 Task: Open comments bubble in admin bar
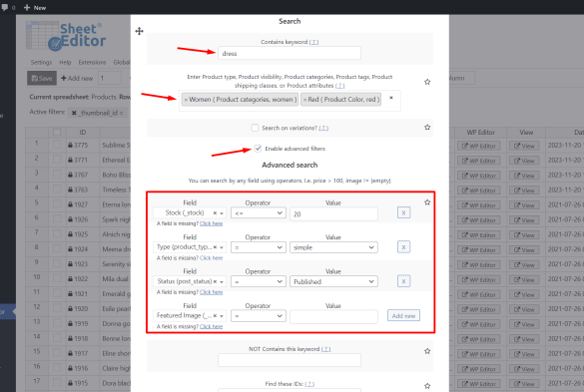5,7
